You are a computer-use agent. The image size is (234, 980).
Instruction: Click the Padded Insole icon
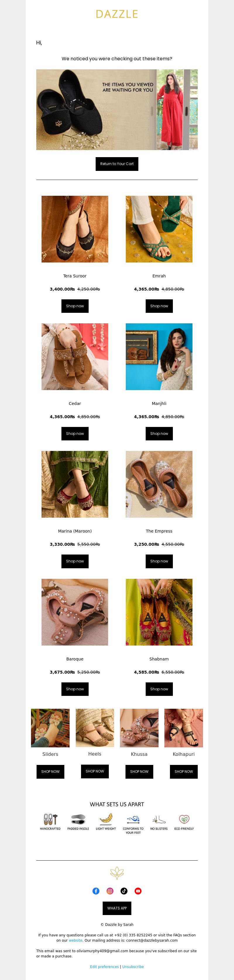tap(78, 819)
